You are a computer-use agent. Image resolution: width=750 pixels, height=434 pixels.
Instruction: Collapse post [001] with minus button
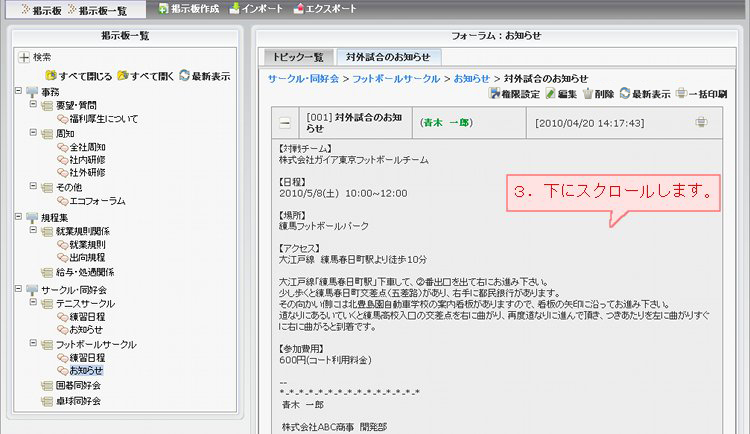tap(285, 123)
